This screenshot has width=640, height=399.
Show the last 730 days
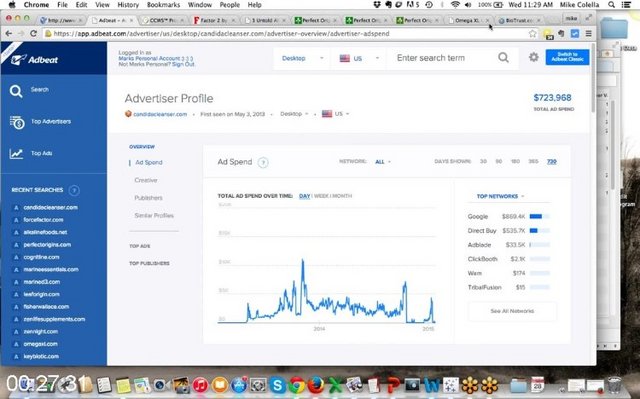552,162
